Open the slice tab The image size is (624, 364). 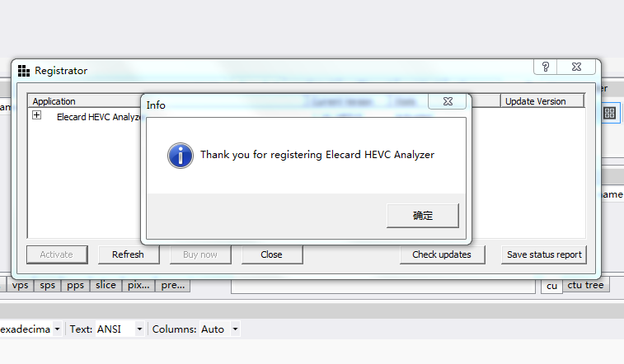tap(106, 285)
